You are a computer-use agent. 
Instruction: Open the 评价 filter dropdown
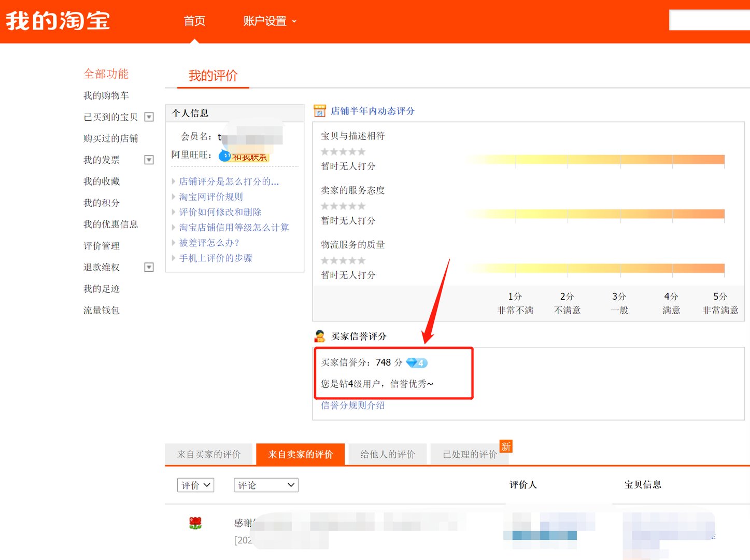[x=195, y=485]
